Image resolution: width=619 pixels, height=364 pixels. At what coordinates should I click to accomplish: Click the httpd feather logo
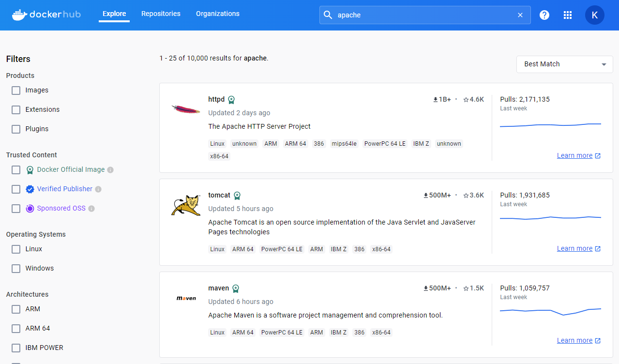186,109
